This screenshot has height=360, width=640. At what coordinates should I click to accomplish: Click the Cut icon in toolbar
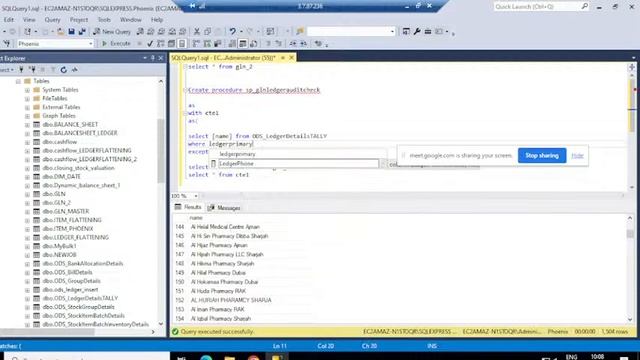coord(197,31)
